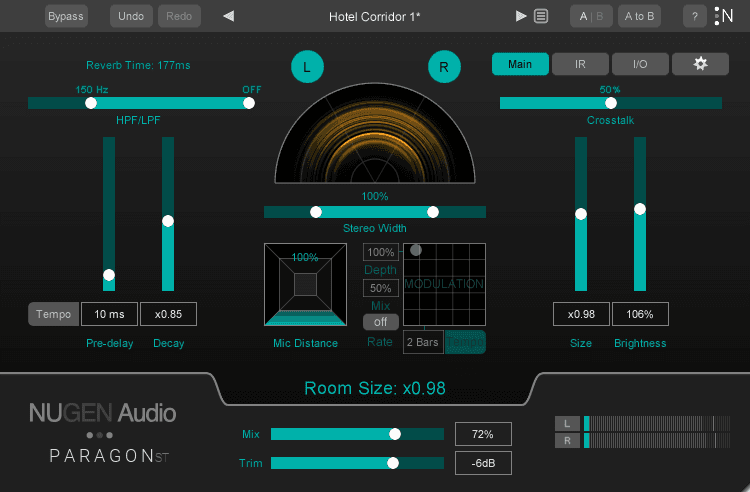Viewport: 750px width, 492px height.
Task: Load the previous preset with left arrow
Action: [229, 16]
